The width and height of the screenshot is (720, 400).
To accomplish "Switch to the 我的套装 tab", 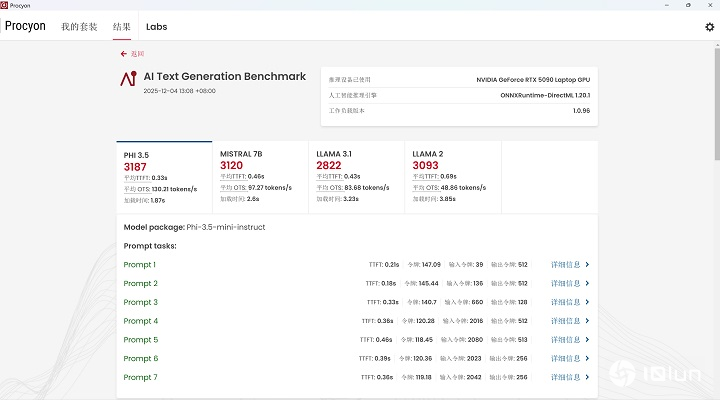I will pyautogui.click(x=79, y=27).
